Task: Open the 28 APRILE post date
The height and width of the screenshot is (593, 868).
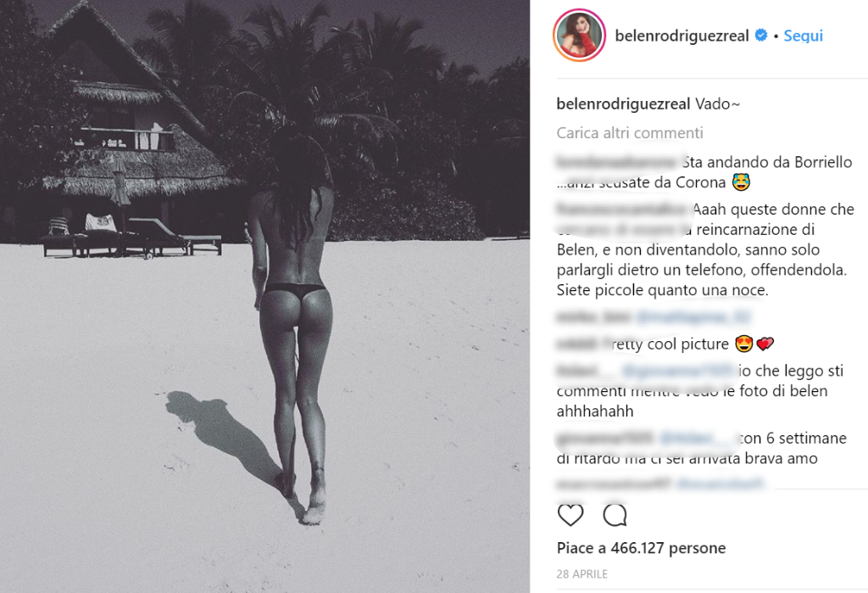Action: click(x=581, y=574)
